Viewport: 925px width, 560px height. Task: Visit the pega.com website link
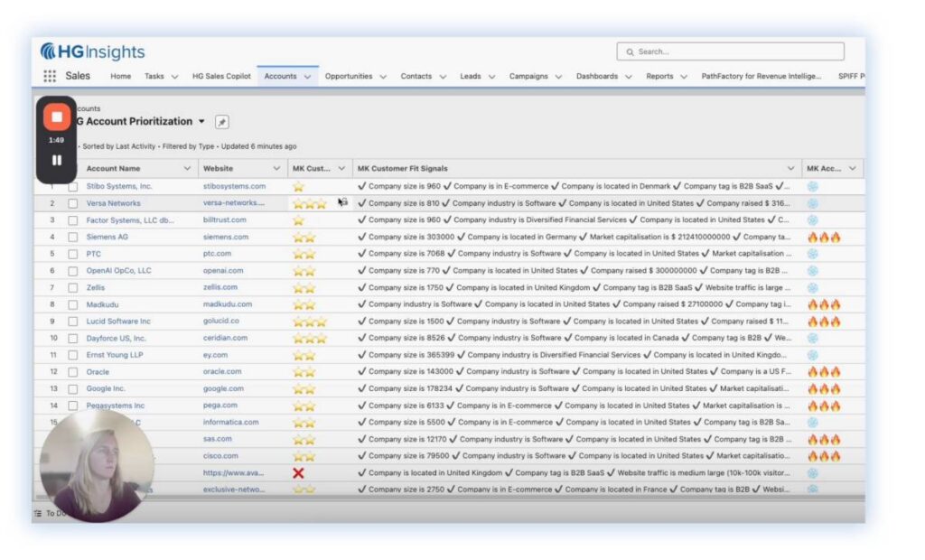click(x=220, y=406)
